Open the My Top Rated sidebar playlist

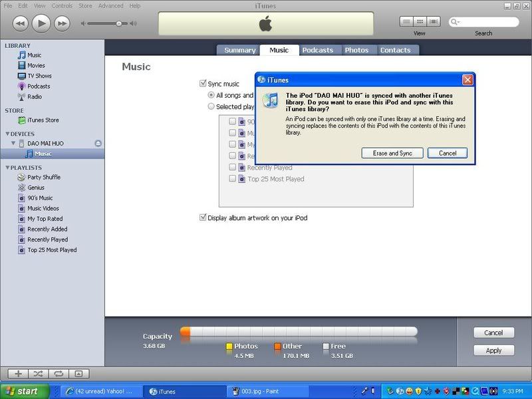(x=45, y=219)
